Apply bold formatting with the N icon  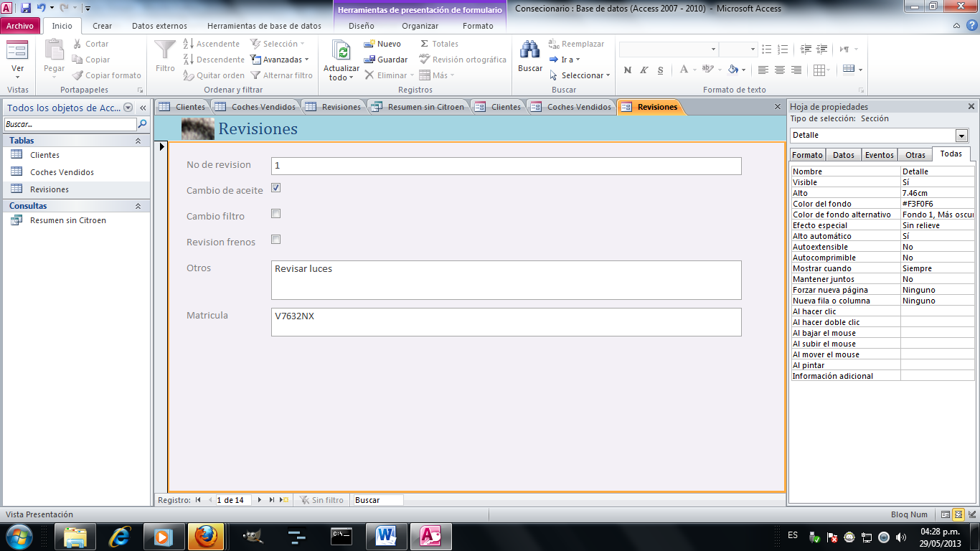tap(626, 69)
